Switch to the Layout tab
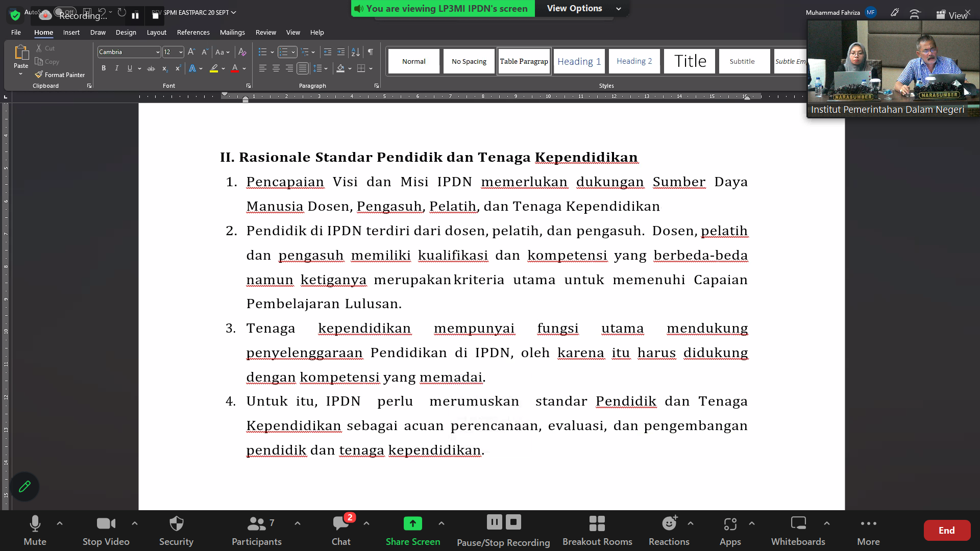Viewport: 980px width, 551px height. point(156,32)
